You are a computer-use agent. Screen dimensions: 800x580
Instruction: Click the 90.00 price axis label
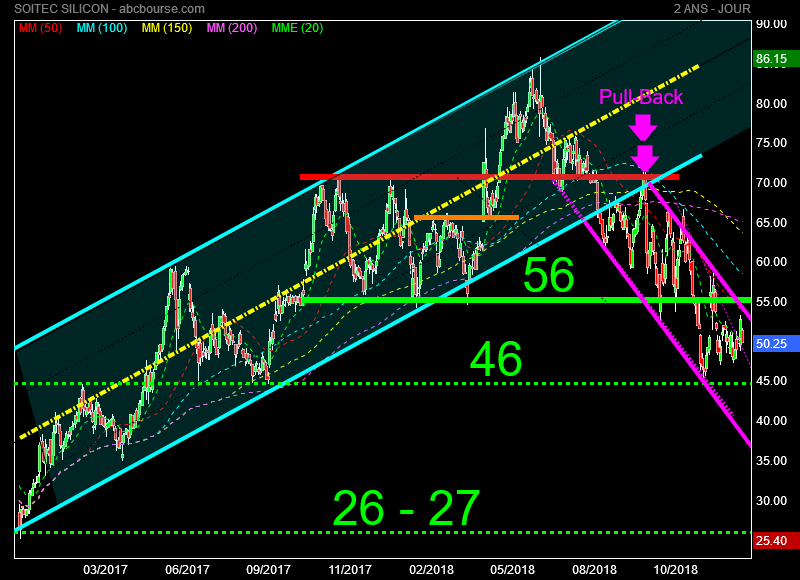[771, 24]
